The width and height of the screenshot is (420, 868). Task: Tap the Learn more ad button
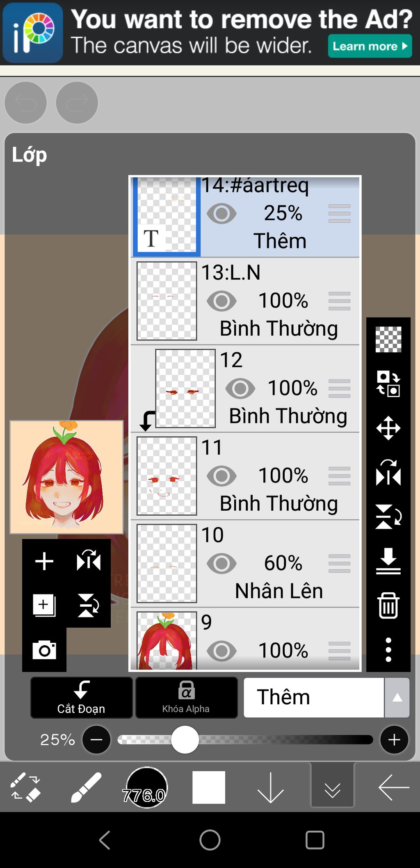[370, 46]
